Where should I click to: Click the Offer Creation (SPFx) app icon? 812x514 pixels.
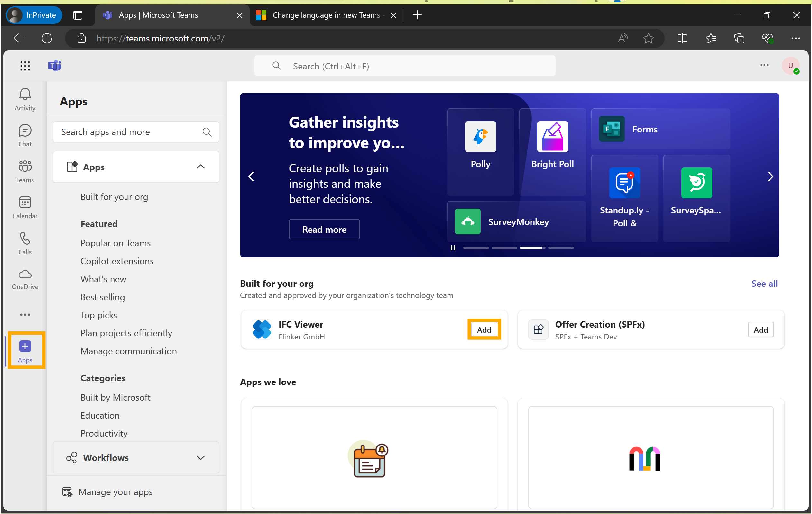(x=538, y=329)
